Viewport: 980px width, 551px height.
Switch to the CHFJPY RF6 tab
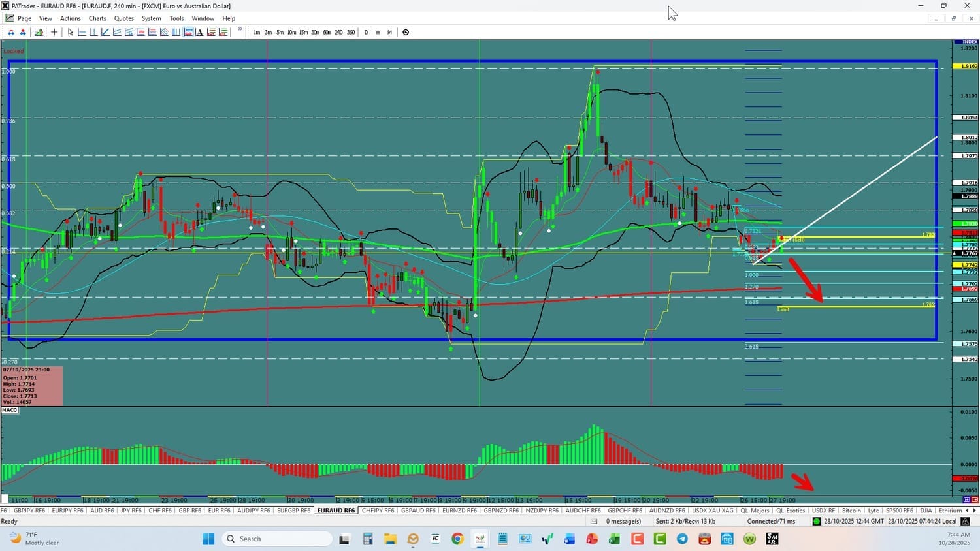pos(378,511)
